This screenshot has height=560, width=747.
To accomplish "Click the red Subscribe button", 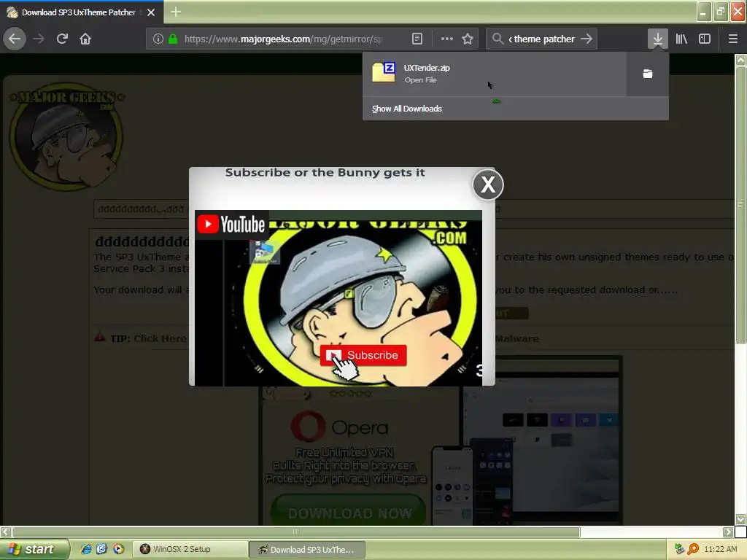I will 363,355.
